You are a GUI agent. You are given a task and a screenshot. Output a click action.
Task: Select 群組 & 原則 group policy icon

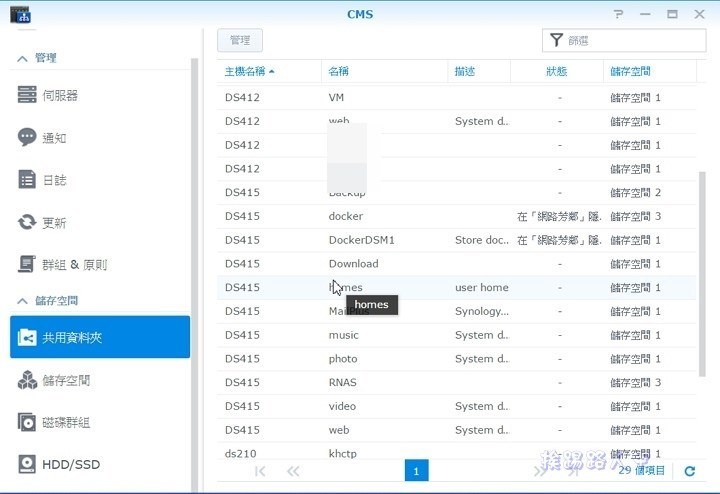(27, 265)
